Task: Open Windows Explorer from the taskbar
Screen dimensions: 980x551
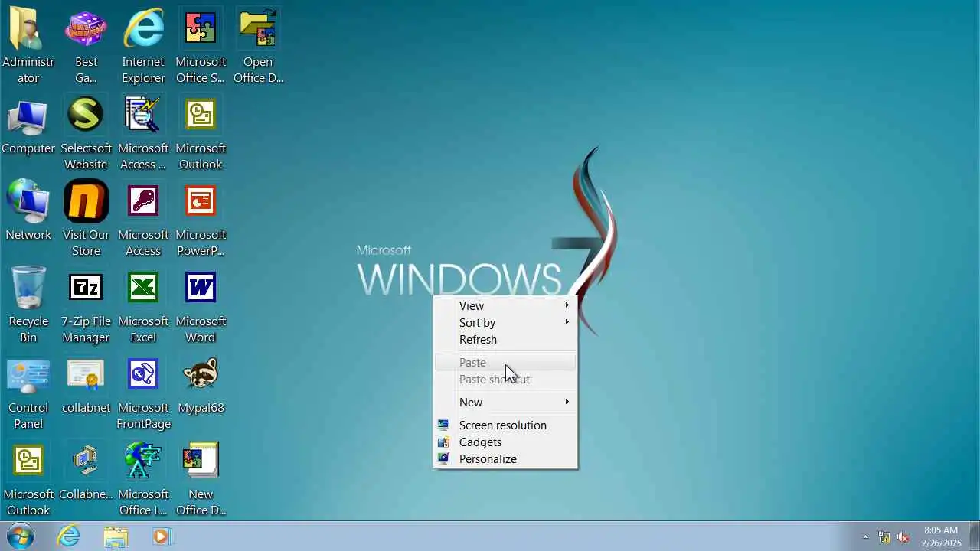Action: [116, 536]
